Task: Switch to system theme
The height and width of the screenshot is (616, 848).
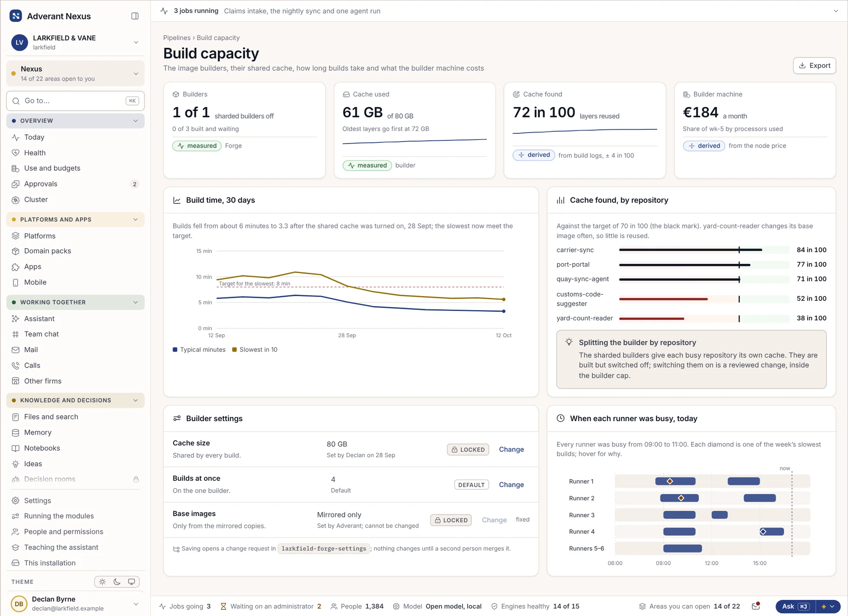Action: click(131, 582)
